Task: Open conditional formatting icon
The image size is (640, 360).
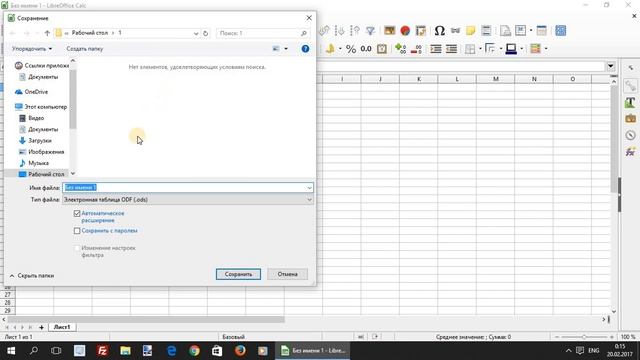Action: 535,49
